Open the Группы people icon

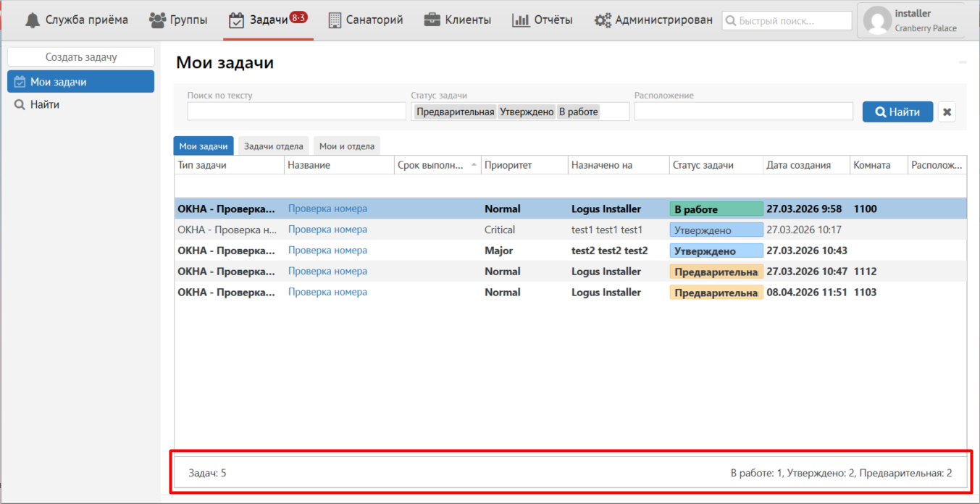tap(157, 20)
